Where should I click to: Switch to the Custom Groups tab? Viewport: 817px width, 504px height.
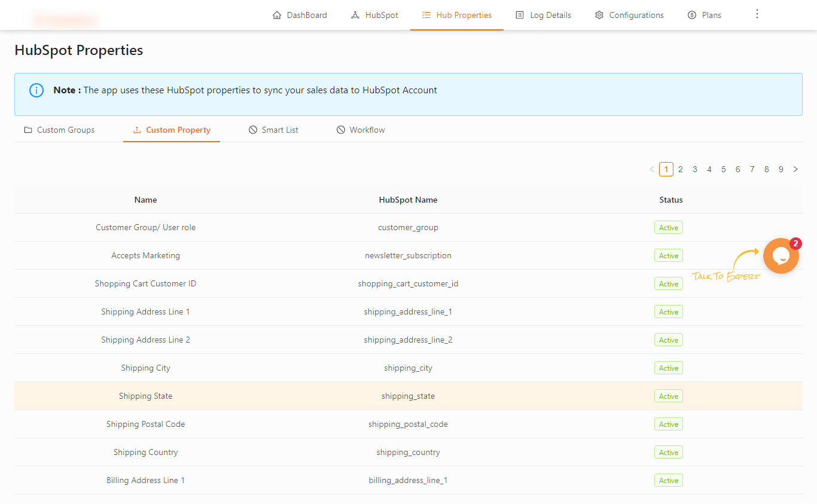pos(59,130)
